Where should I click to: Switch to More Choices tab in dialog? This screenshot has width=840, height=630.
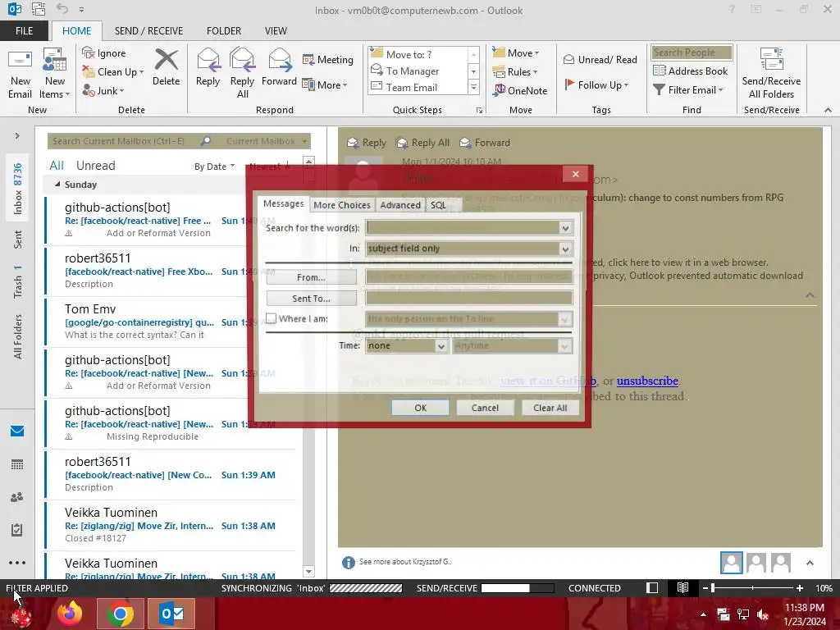[342, 205]
